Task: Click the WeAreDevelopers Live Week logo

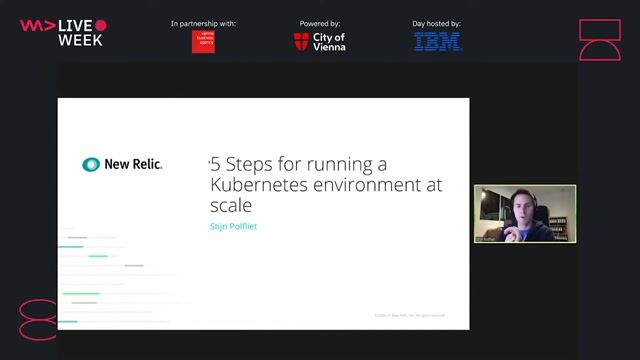Action: [x=63, y=32]
